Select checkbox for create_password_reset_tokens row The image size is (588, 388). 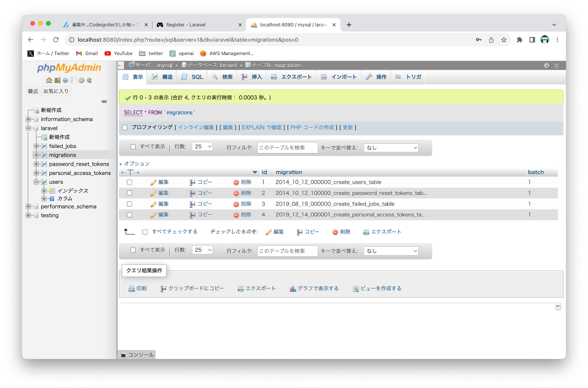(x=129, y=193)
